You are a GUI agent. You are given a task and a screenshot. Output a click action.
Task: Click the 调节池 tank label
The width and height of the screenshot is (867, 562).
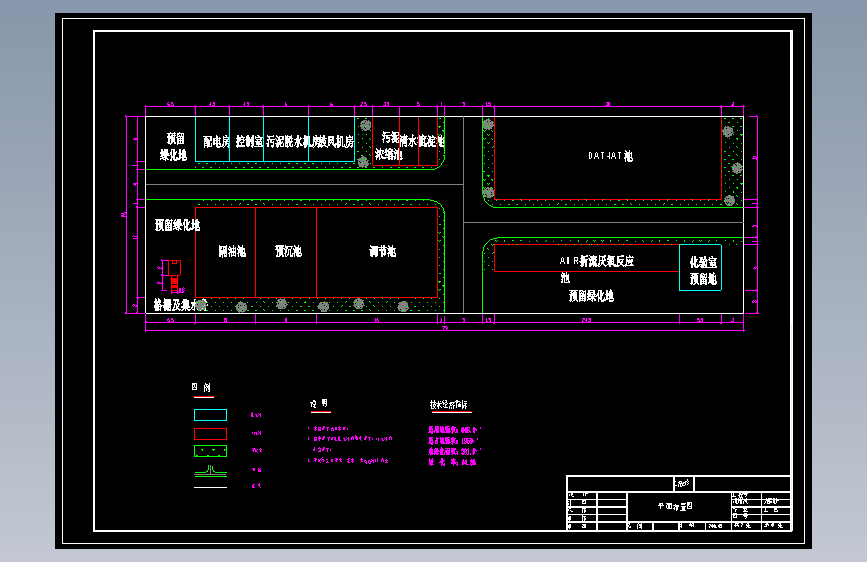(x=383, y=252)
